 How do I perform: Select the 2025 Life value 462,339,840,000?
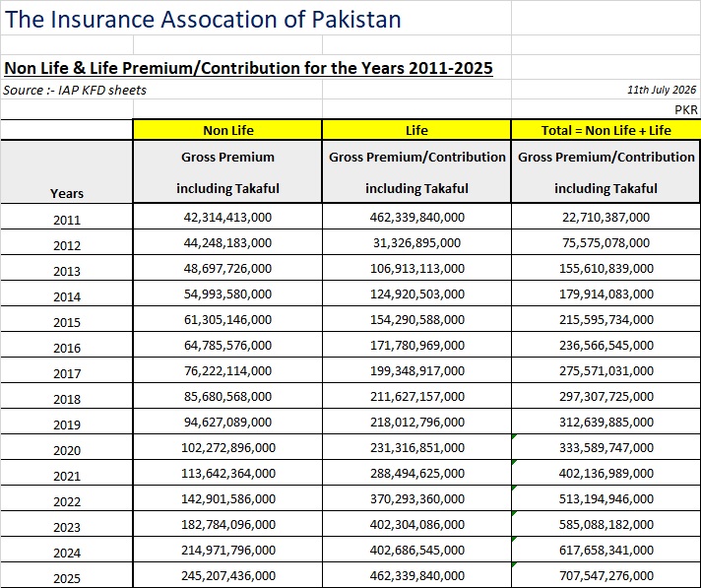click(x=417, y=575)
